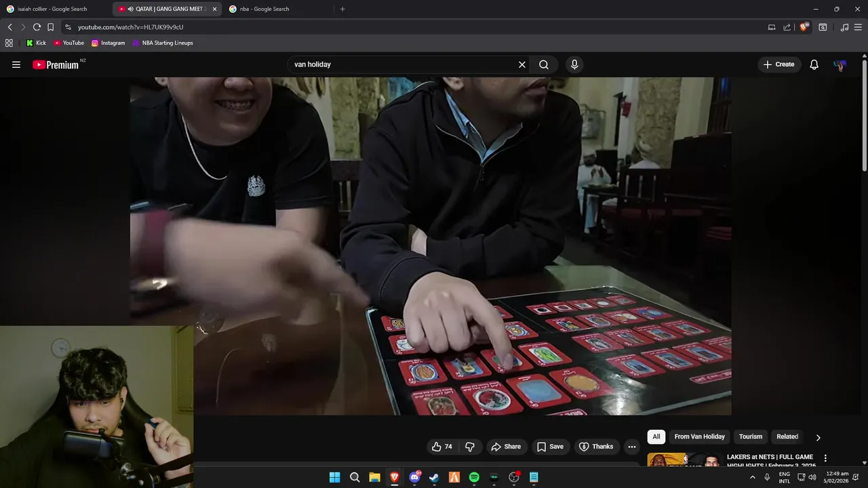Toggle the browser sidebar search panel icon

823,27
